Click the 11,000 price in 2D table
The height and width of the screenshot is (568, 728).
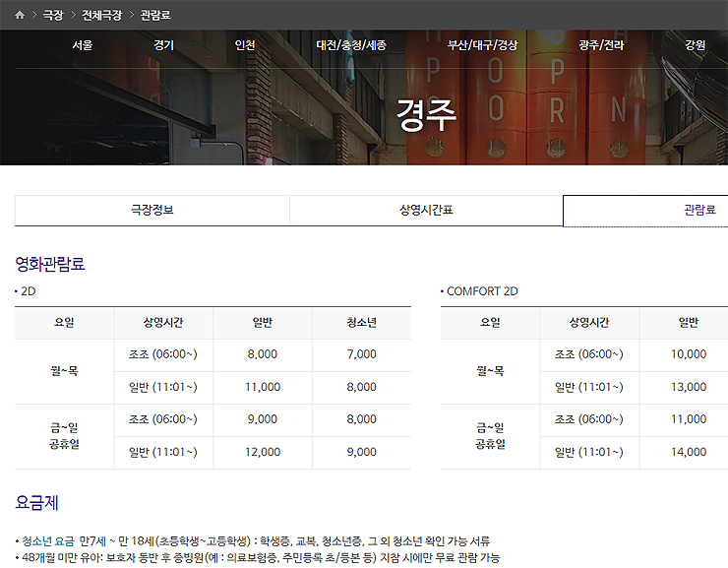click(263, 387)
